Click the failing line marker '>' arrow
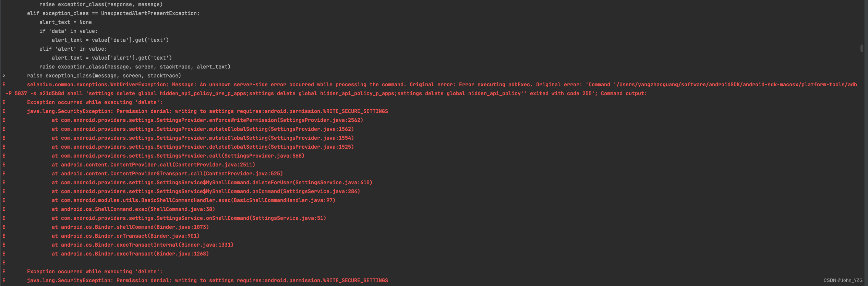 (4, 76)
